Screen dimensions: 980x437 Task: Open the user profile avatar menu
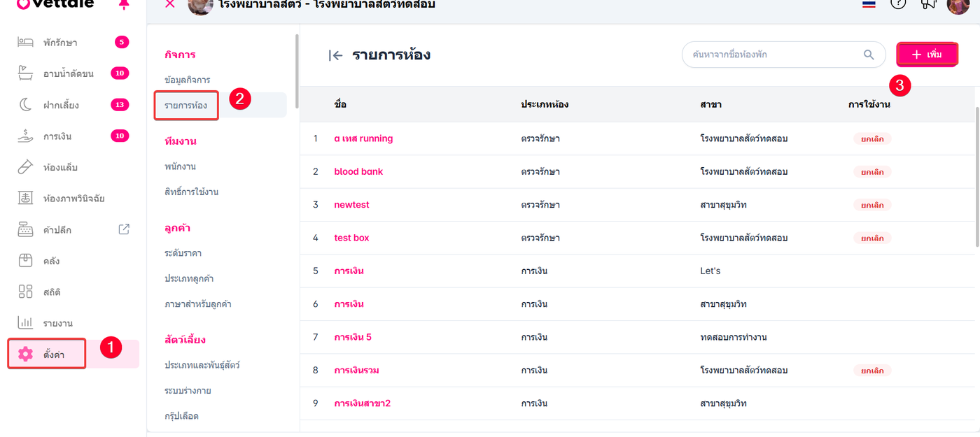pyautogui.click(x=958, y=4)
